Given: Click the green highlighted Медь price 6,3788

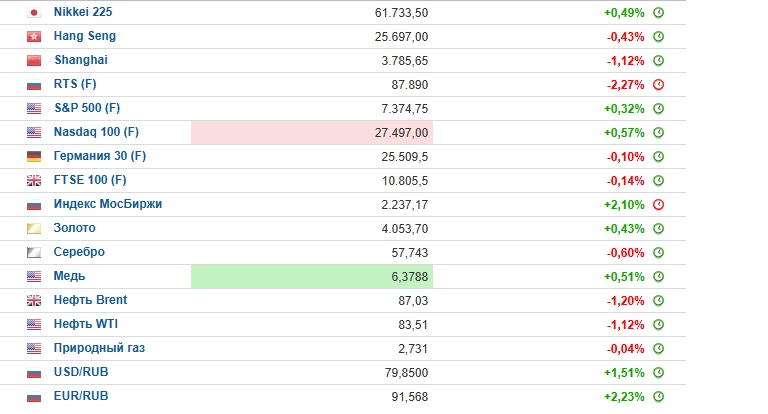Looking at the screenshot, I should point(409,277).
